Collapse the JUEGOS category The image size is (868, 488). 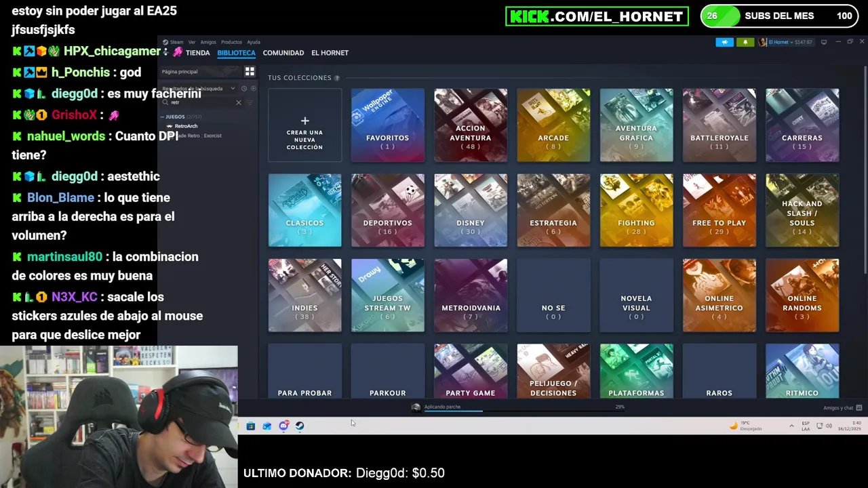(175, 117)
